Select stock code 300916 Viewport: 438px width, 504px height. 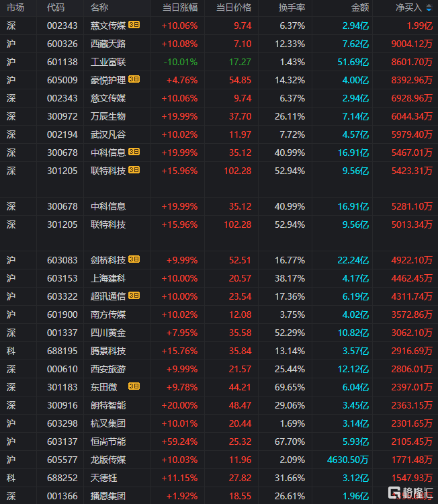[62, 405]
